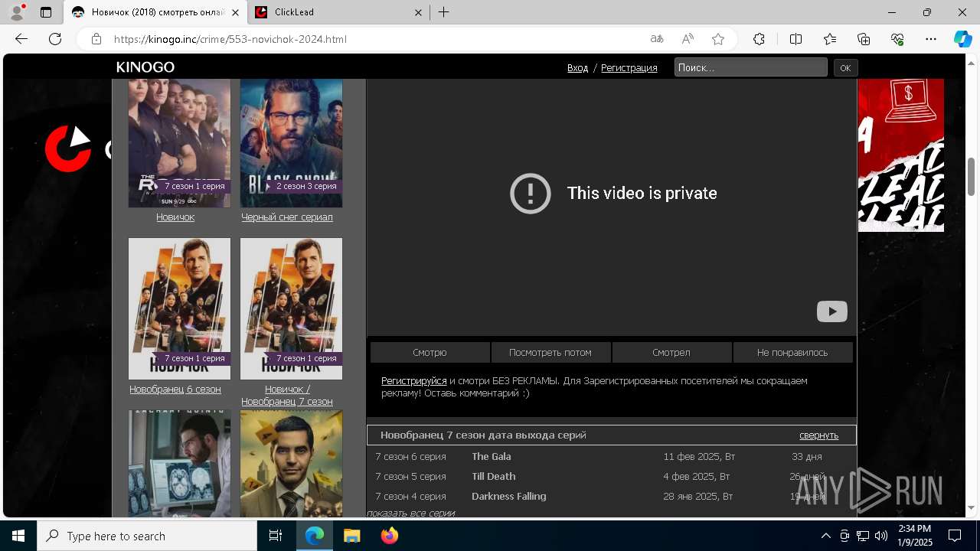Open the volume control in tray
The image size is (980, 551).
click(881, 536)
